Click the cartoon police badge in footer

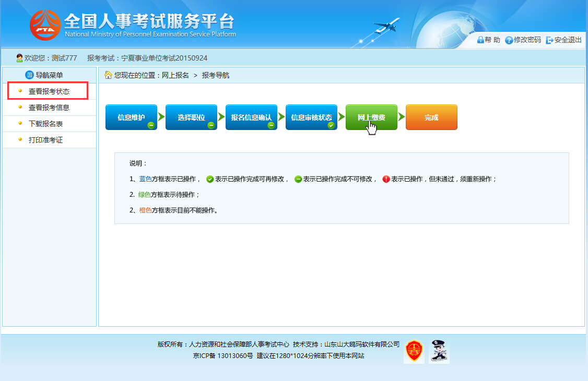(439, 351)
